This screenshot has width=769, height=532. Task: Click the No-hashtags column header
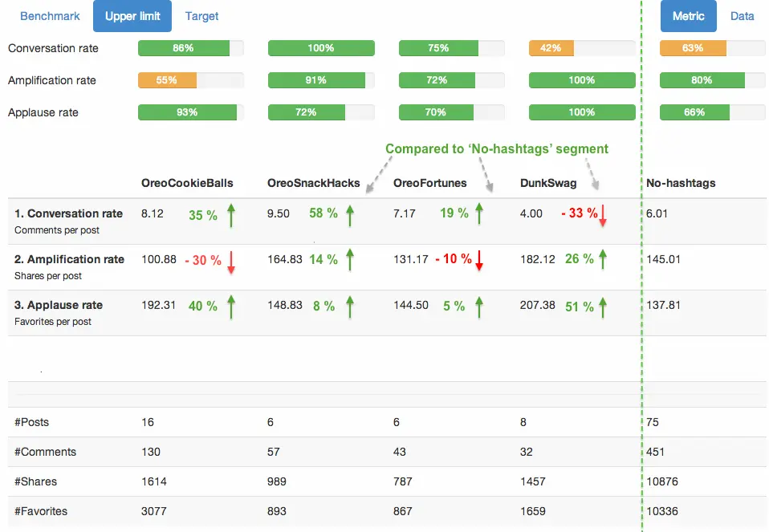(681, 183)
